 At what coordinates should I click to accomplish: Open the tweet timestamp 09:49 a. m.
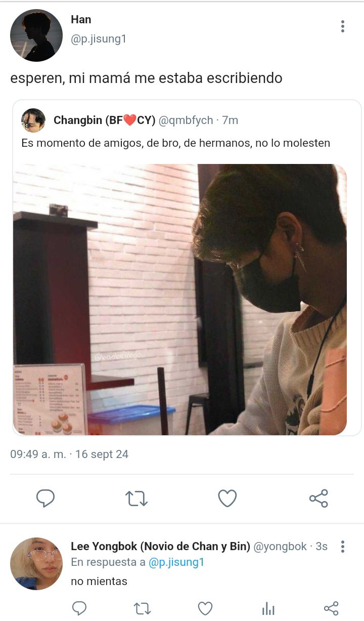pyautogui.click(x=38, y=454)
